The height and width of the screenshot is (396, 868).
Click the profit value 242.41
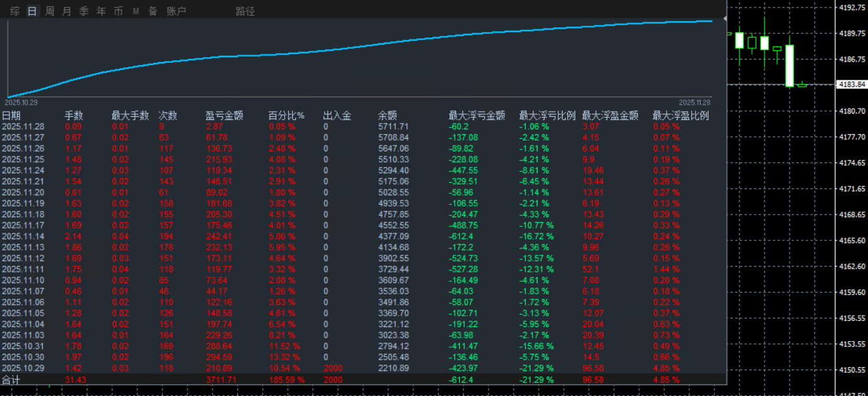point(219,236)
